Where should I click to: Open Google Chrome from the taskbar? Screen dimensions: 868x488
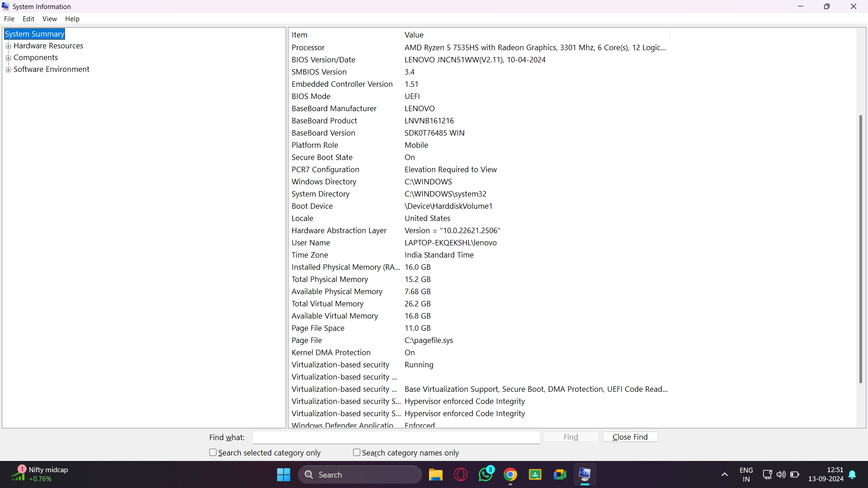pos(510,474)
